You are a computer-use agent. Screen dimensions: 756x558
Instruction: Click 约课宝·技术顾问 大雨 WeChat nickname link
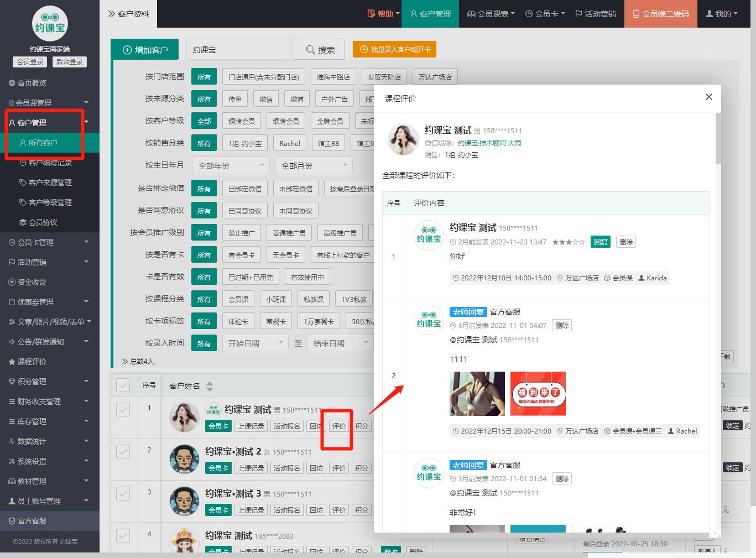coord(489,143)
